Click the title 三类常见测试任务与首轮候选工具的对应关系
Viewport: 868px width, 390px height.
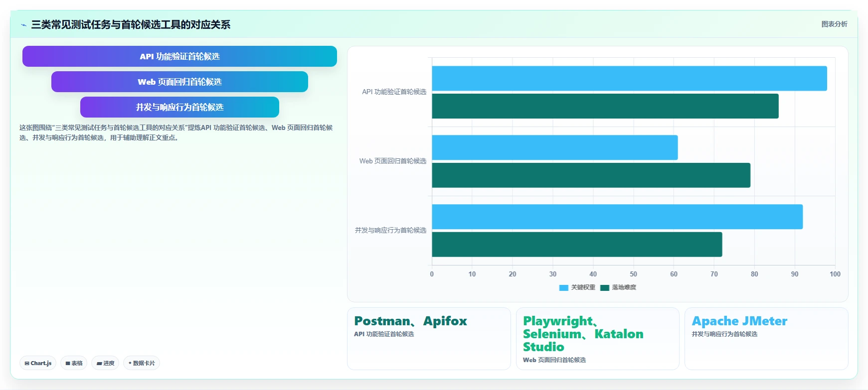pos(131,24)
